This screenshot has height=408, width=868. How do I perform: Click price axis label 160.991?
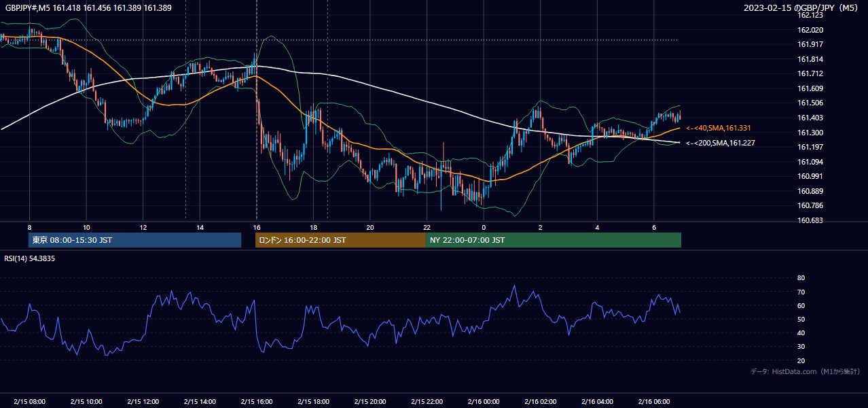[810, 176]
